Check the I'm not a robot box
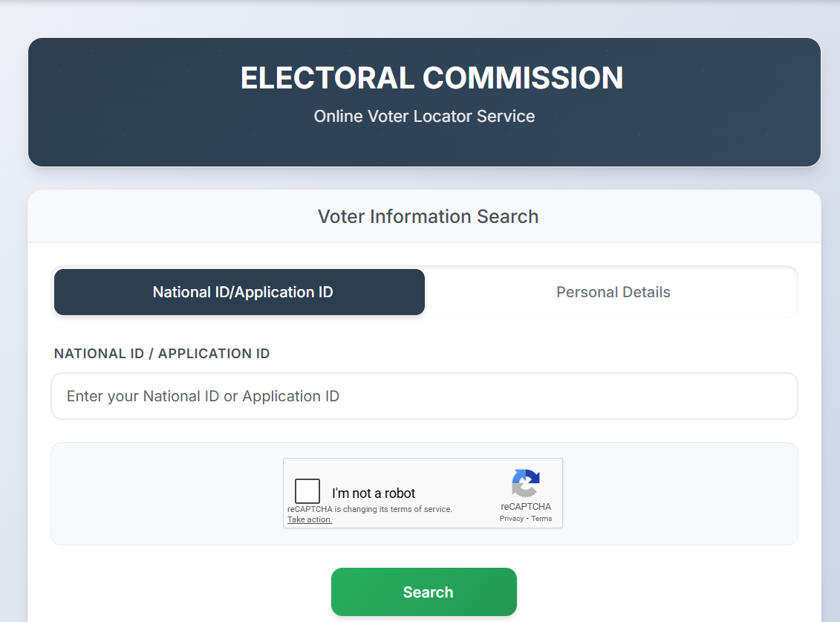This screenshot has height=622, width=840. point(307,492)
